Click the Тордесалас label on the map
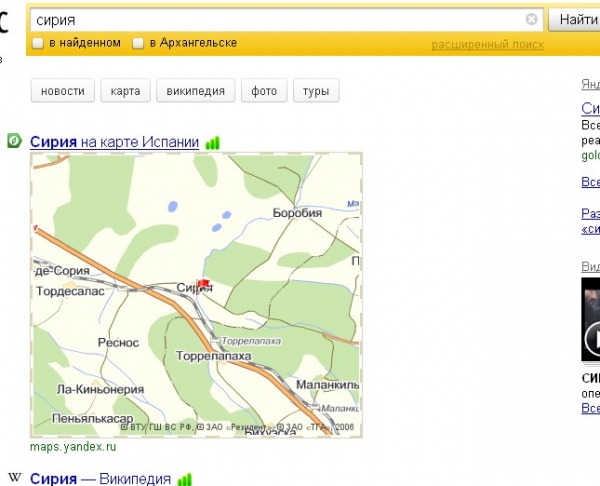 pos(70,291)
